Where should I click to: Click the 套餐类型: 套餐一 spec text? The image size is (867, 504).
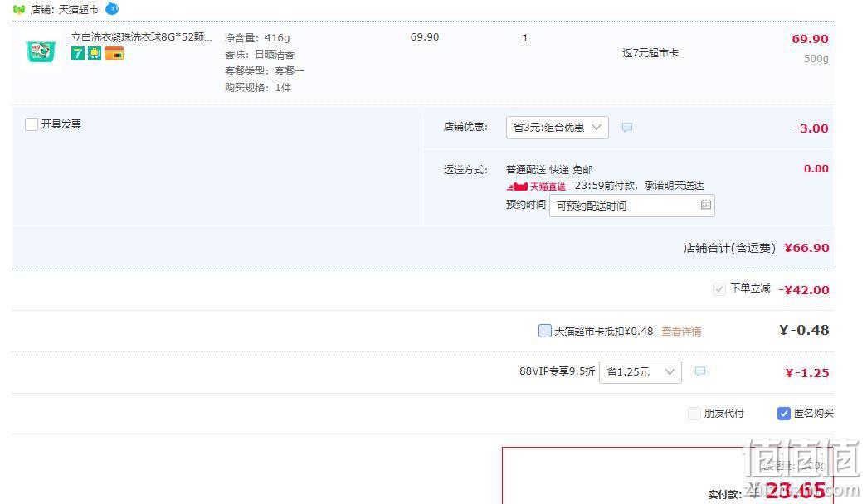pos(265,71)
